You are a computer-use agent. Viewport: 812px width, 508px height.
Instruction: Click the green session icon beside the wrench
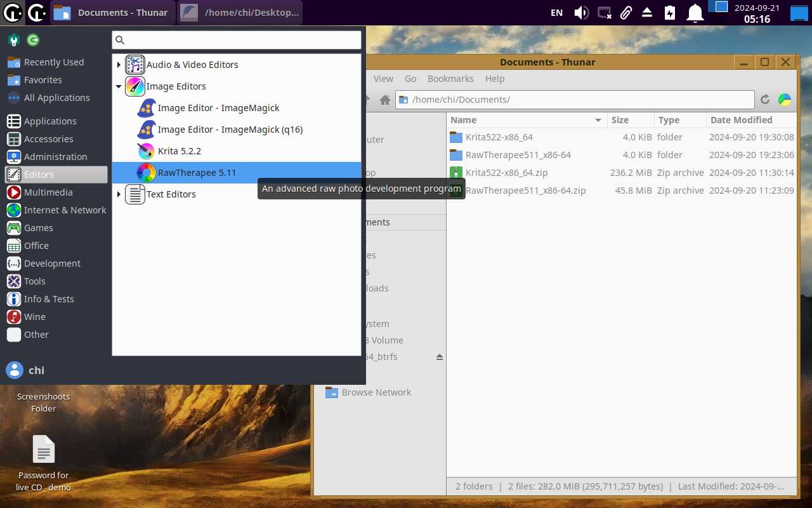click(33, 41)
